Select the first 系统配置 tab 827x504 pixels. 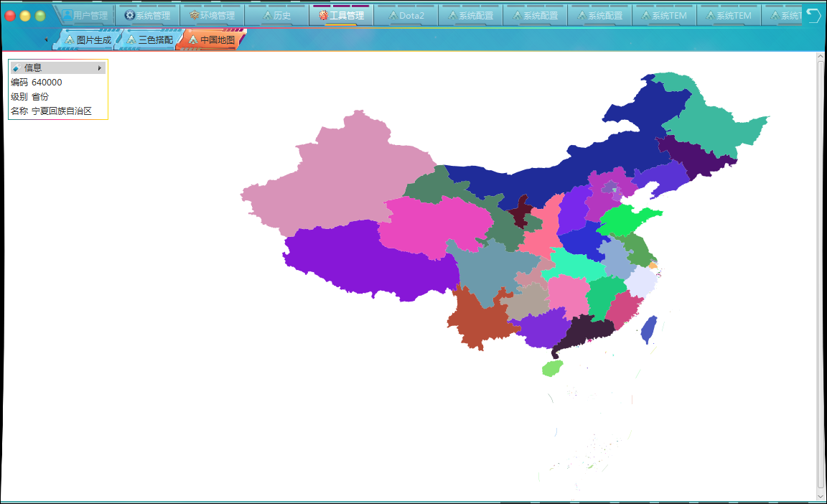coord(470,15)
